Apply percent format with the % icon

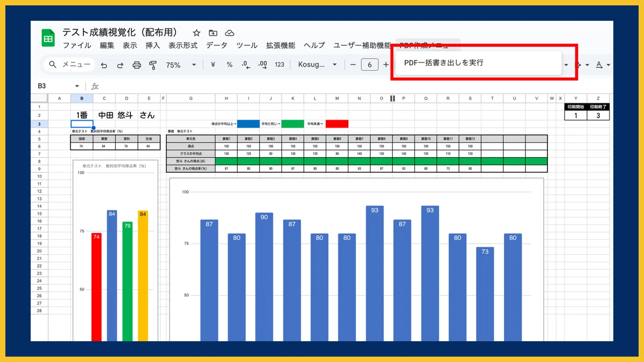[229, 64]
